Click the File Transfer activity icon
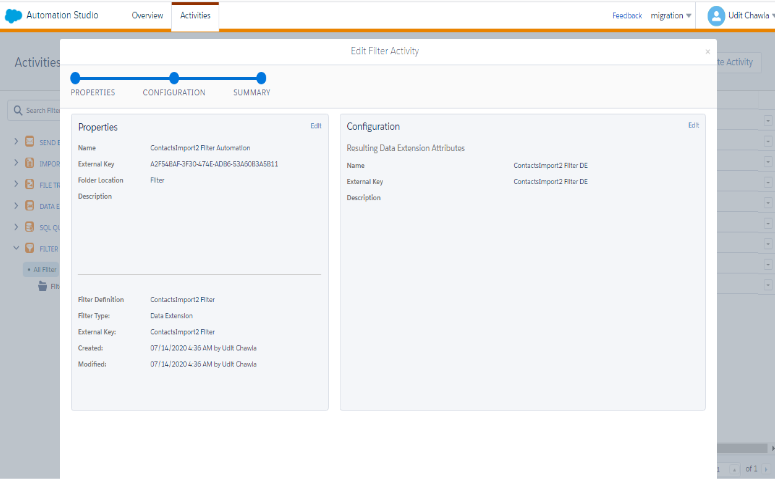The image size is (775, 492). [x=30, y=184]
